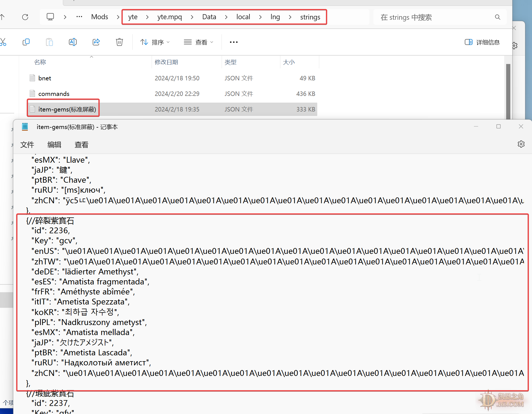Click Data breadcrumb folder
Viewport: 532px width, 414px height.
[209, 17]
